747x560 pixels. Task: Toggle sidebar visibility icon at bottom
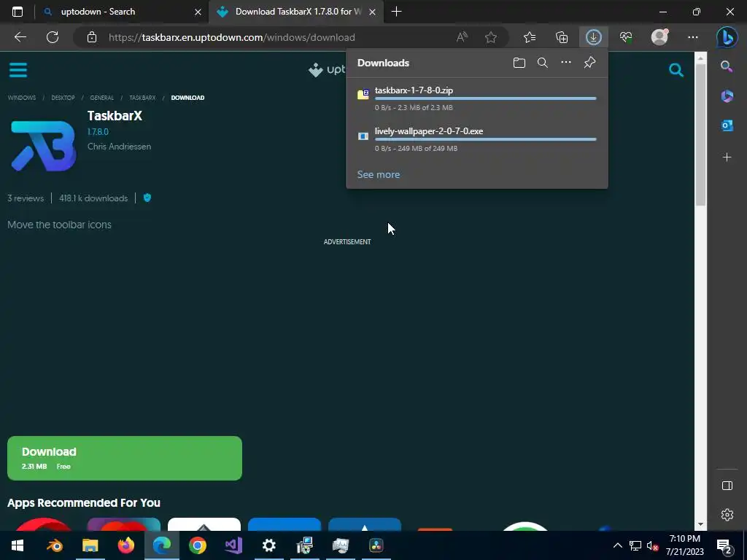(x=727, y=486)
